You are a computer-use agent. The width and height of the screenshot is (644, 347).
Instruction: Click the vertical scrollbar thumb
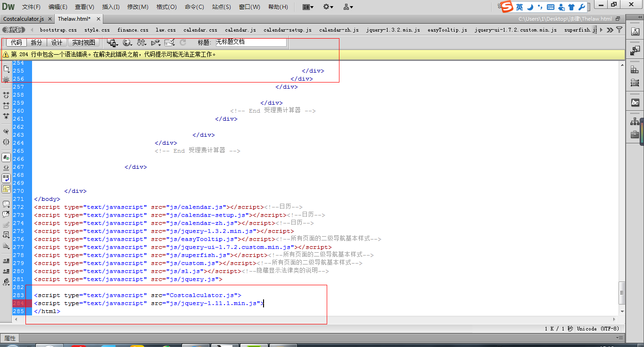coord(622,292)
